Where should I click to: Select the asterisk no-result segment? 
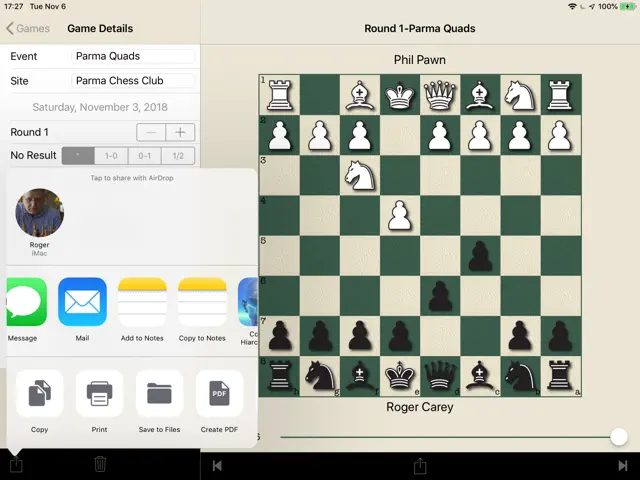tap(78, 156)
